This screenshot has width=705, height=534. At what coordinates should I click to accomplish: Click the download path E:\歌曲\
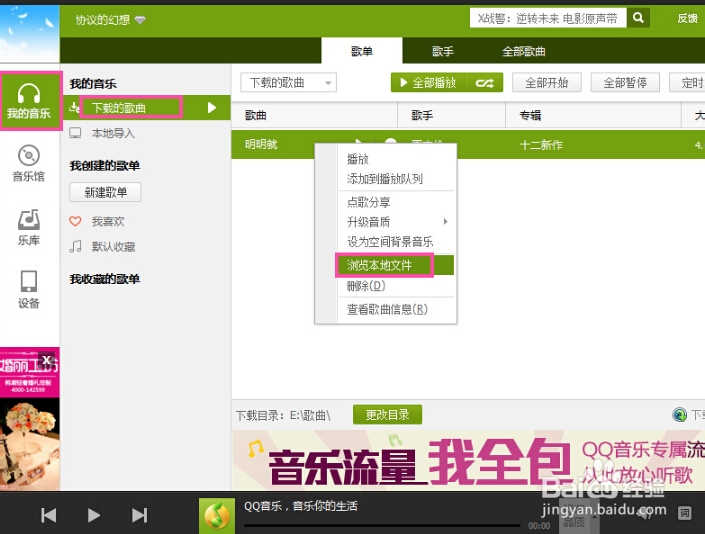[x=310, y=415]
